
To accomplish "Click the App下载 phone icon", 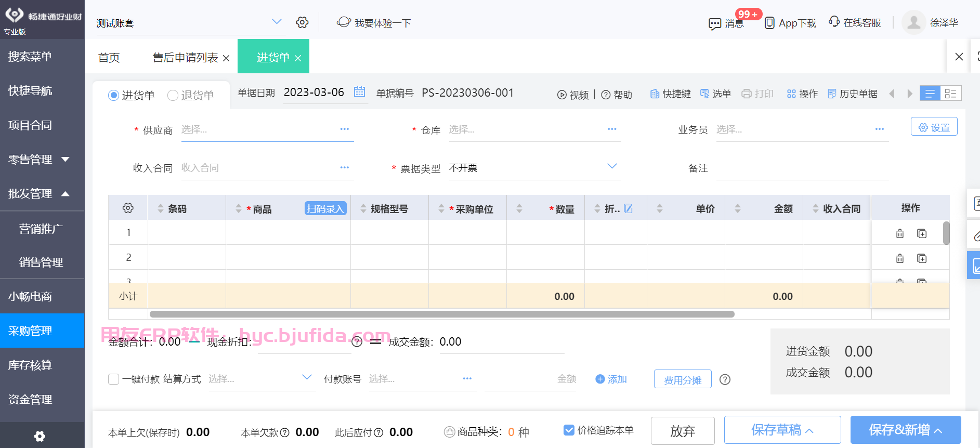I will click(x=769, y=23).
